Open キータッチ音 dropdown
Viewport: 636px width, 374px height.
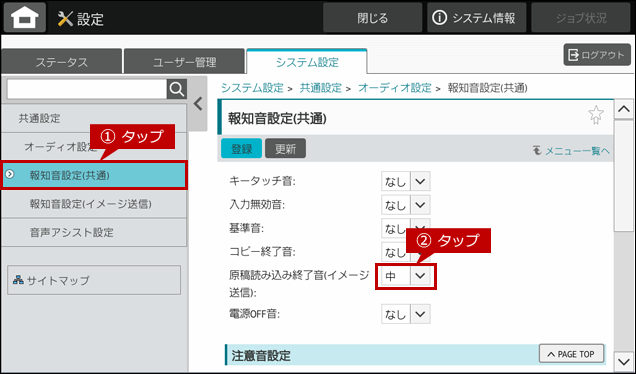click(x=406, y=181)
